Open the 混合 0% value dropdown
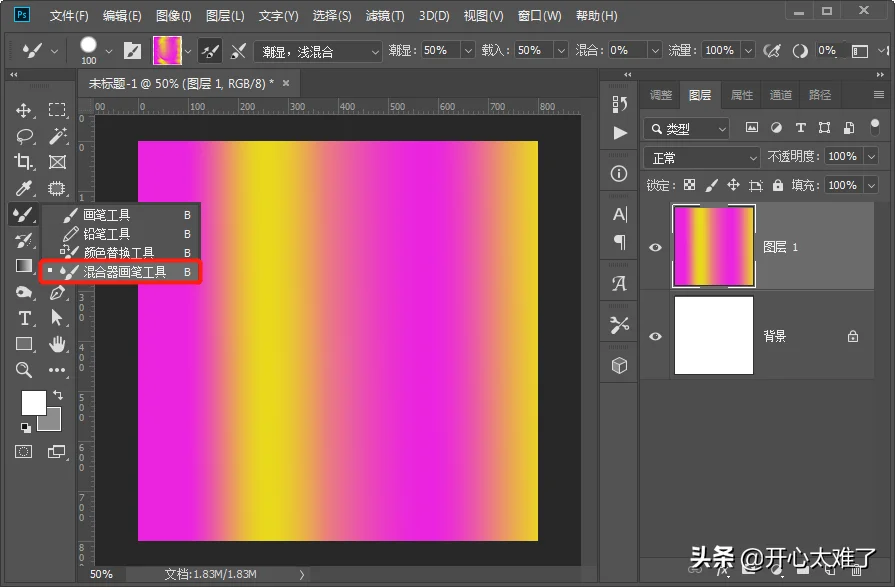 point(655,51)
